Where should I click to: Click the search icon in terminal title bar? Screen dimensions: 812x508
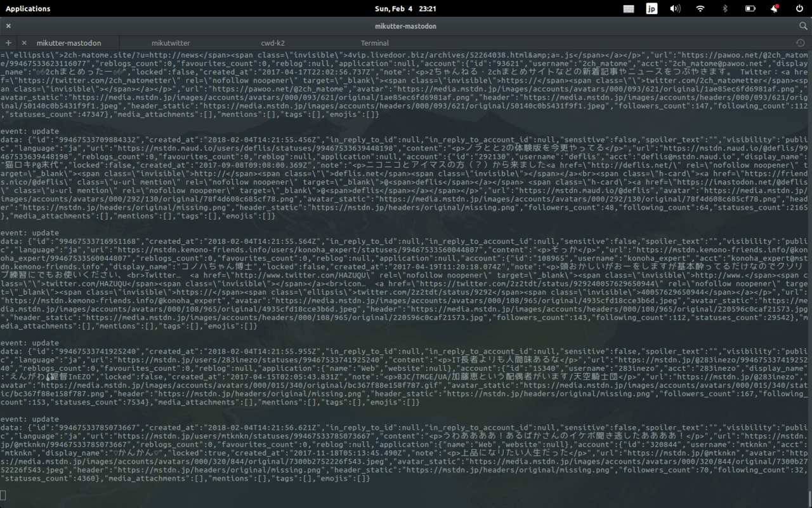pos(803,26)
